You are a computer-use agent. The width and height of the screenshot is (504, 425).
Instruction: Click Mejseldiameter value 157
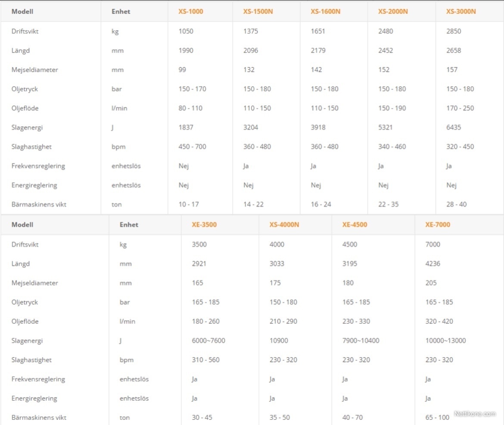coord(451,70)
